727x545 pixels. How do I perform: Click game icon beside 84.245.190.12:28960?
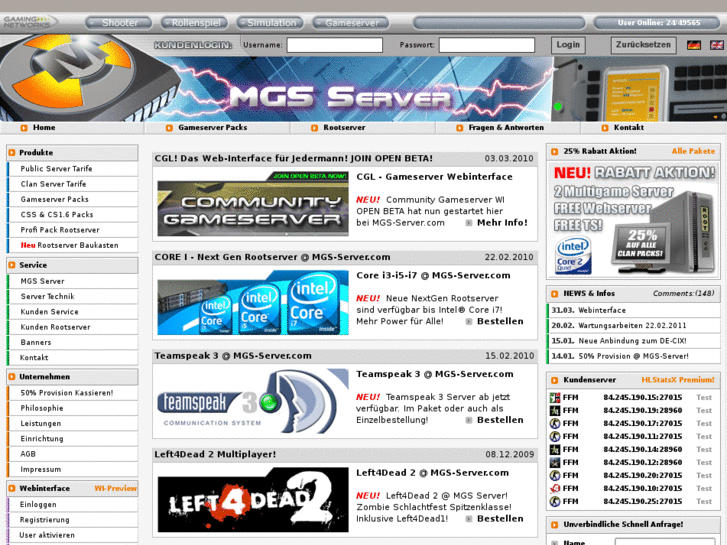point(555,462)
